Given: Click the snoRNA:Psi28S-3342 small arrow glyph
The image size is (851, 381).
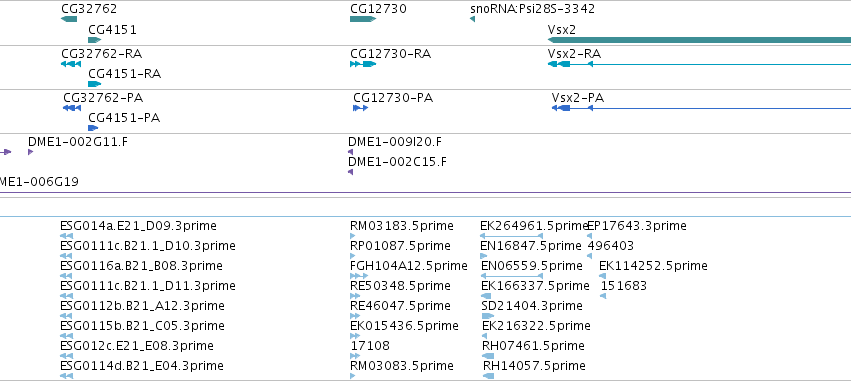Looking at the screenshot, I should click(x=472, y=19).
